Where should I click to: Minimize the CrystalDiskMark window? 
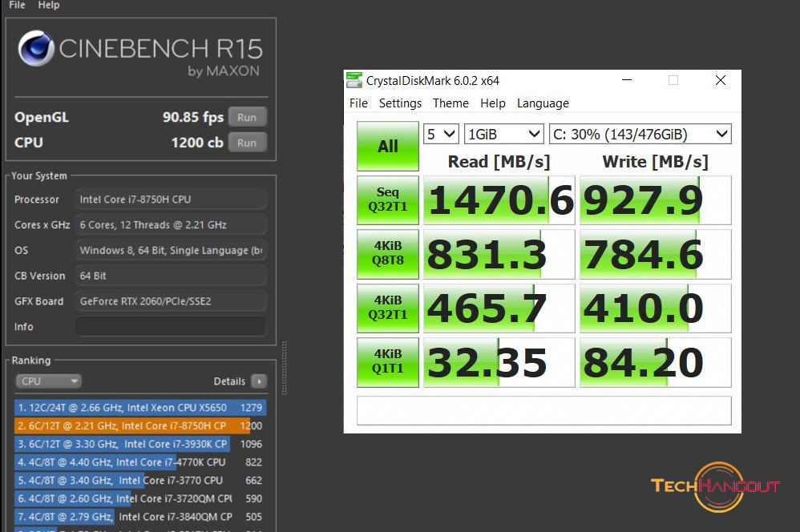click(x=627, y=80)
